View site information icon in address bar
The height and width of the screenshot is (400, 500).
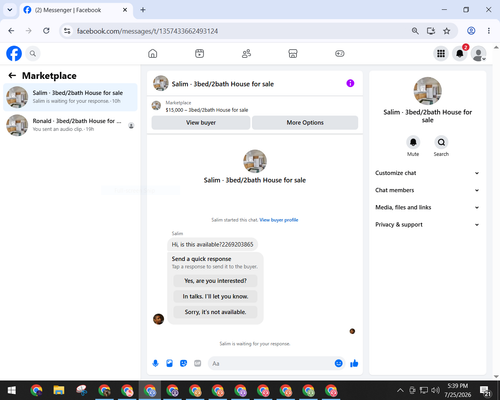tap(67, 31)
